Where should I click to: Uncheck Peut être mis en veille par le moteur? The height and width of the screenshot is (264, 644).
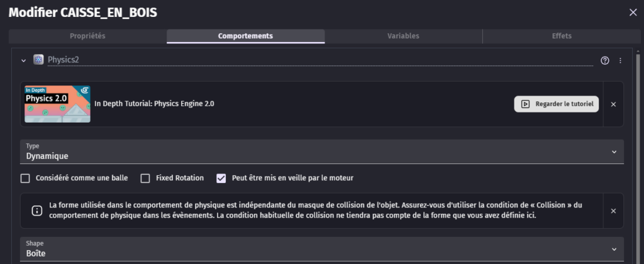(x=221, y=178)
